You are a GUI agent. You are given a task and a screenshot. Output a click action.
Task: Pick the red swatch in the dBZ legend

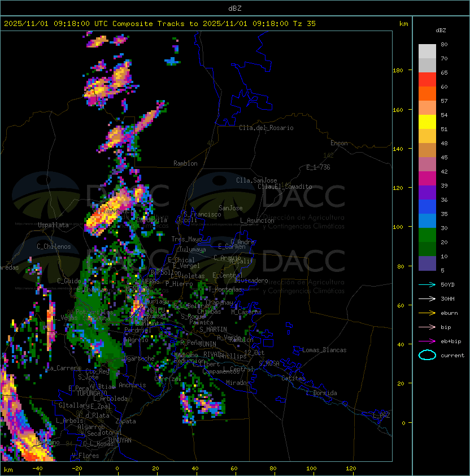pos(427,80)
